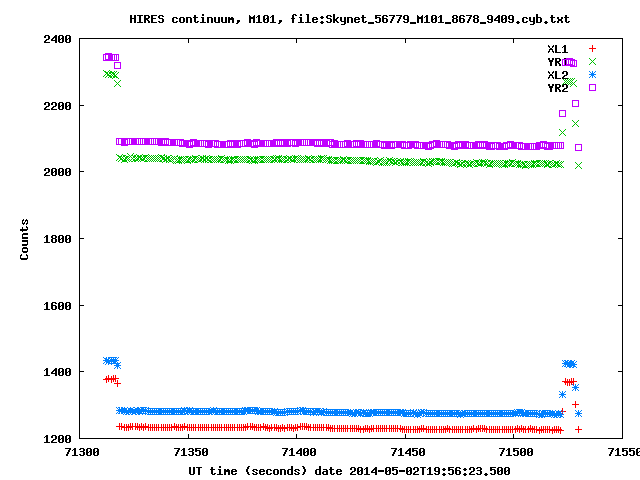640x480 pixels.
Task: Click the YR2 legend label
Action: click(558, 88)
